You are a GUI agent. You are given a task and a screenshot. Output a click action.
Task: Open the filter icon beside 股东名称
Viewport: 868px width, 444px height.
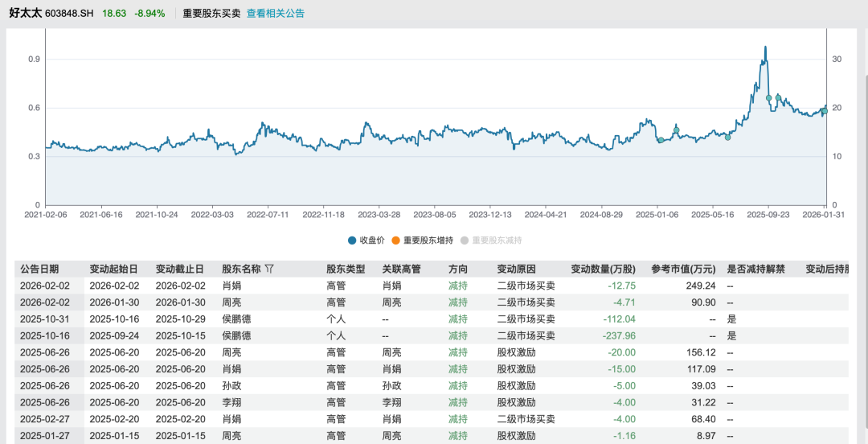coord(269,269)
